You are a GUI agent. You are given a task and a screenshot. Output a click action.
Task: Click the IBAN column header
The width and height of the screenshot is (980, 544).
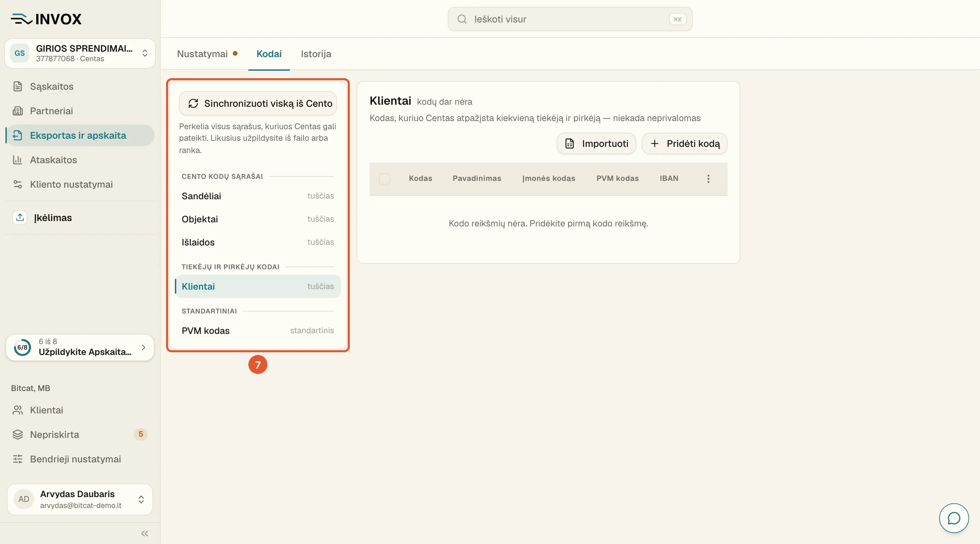point(669,178)
